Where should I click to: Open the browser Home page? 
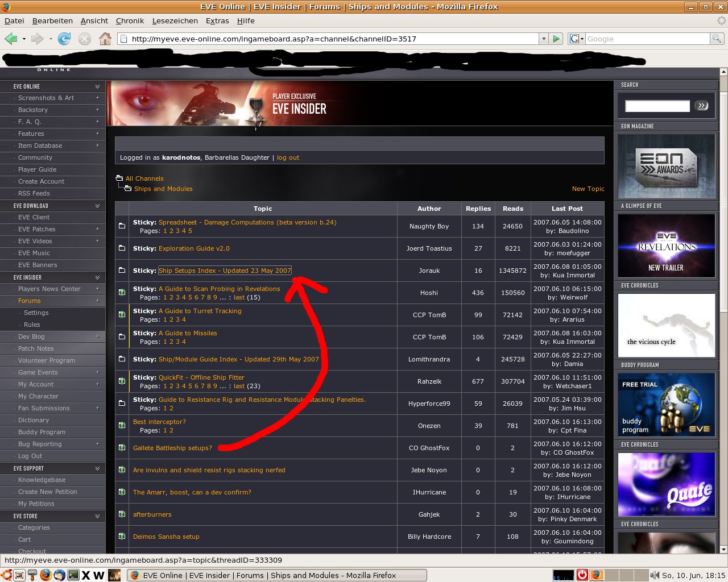pos(105,39)
